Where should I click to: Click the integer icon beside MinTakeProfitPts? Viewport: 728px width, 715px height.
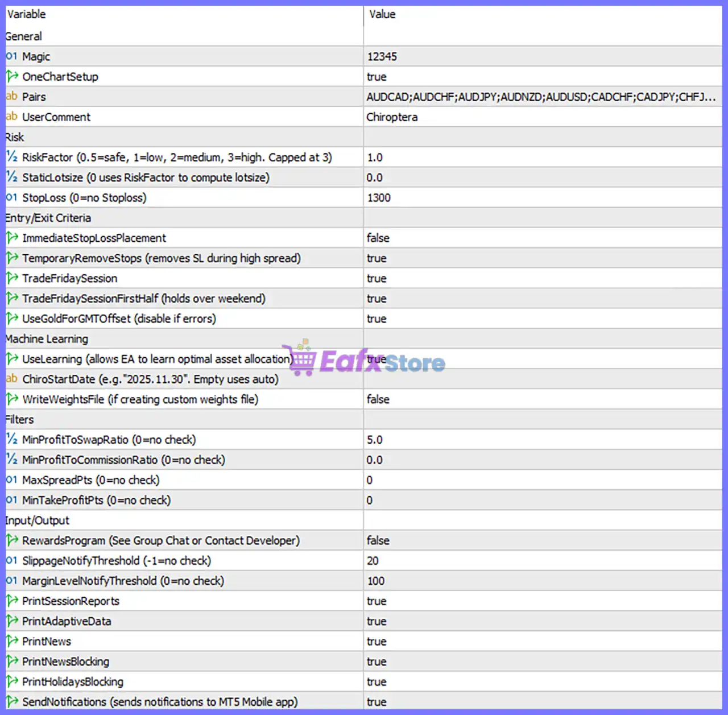click(11, 500)
